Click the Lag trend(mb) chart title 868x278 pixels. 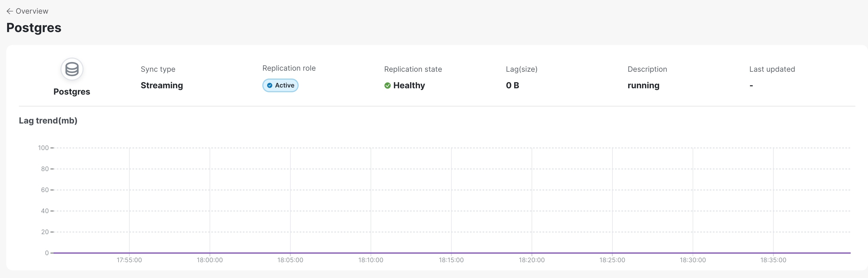point(48,121)
